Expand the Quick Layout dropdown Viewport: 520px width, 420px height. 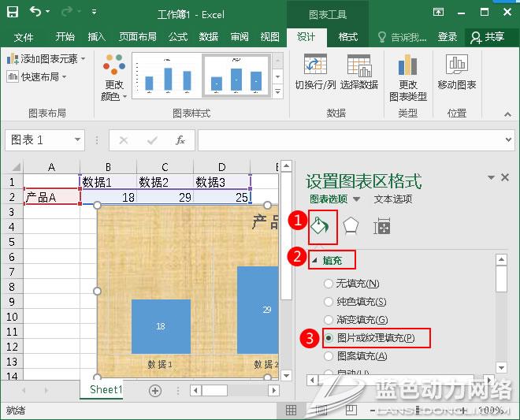38,76
